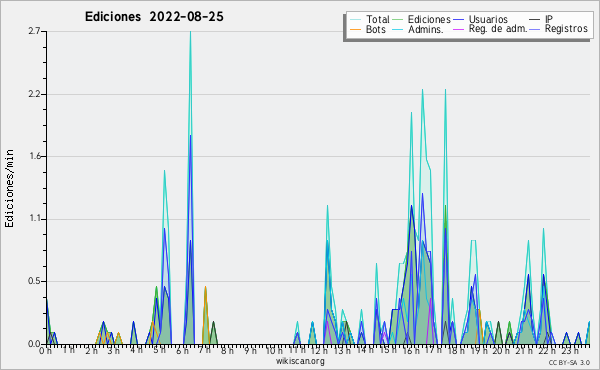
Task: Click the 9 h x-axis label
Action: [x=250, y=351]
